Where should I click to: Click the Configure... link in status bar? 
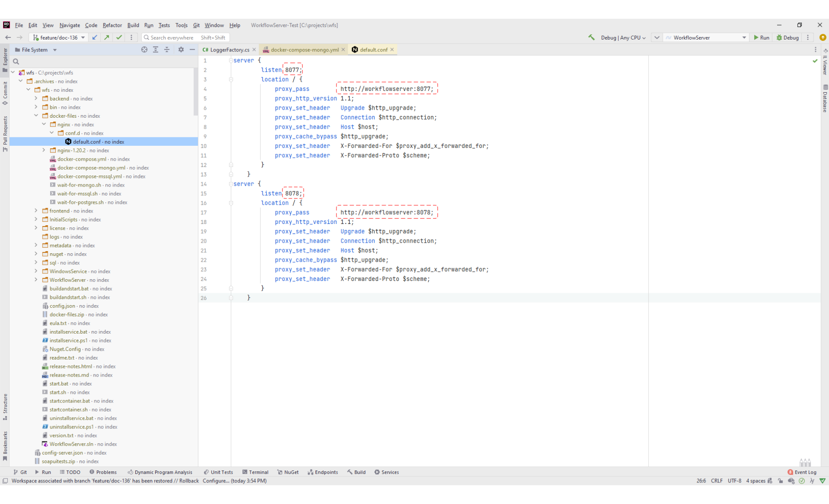[216, 481]
